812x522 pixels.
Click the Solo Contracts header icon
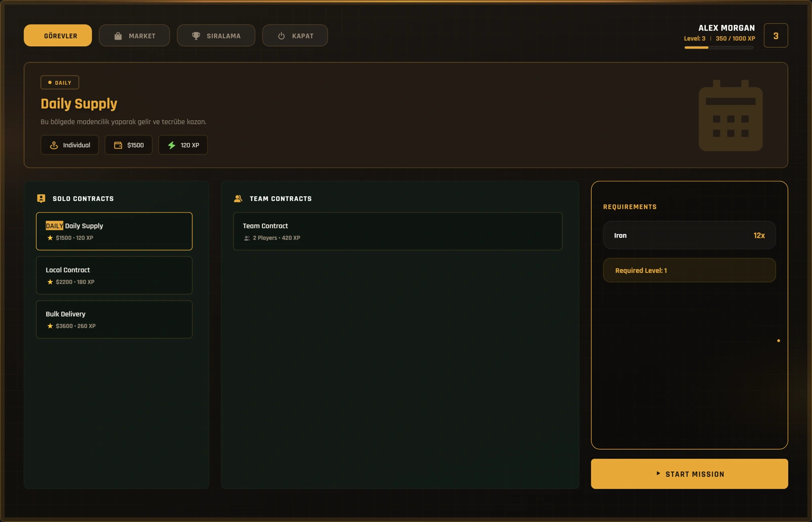pos(41,198)
